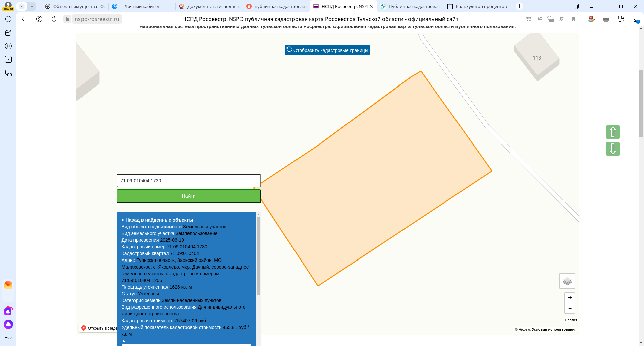Go back using browser back arrow
Viewport: 644px width, 346px height.
[x=24, y=19]
